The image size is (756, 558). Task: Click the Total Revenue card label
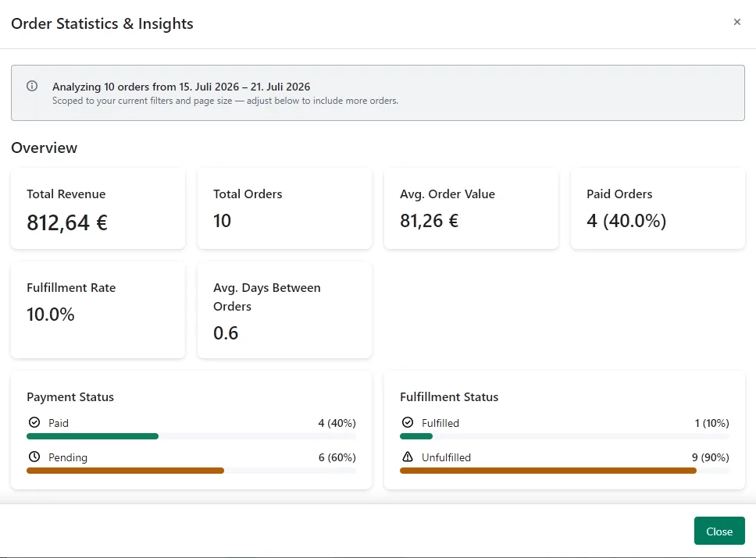[x=66, y=194]
